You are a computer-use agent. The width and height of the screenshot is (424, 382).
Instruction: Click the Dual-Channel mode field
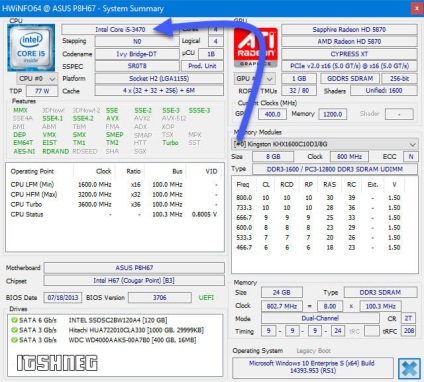coord(320,318)
